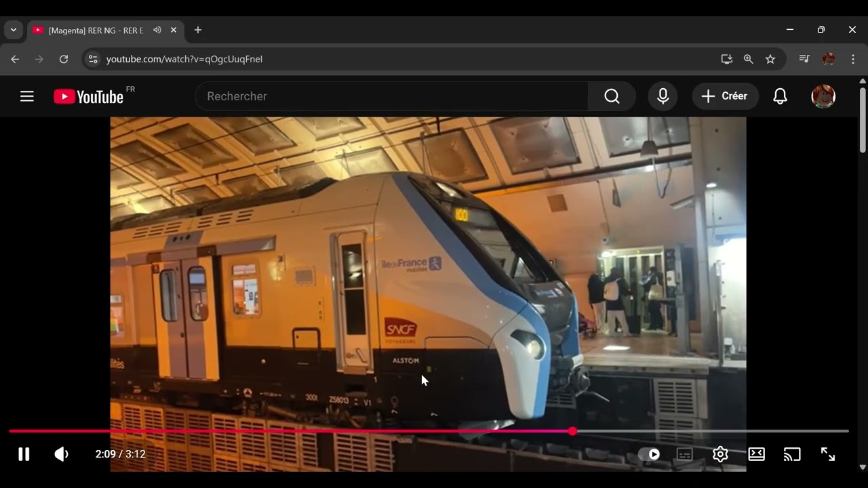Image resolution: width=868 pixels, height=488 pixels.
Task: Select the [Magenta] RER NG tab
Action: (x=105, y=30)
